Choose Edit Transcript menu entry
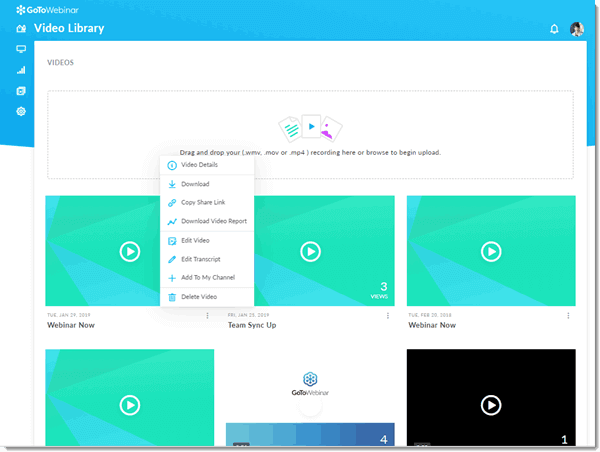 [x=207, y=259]
